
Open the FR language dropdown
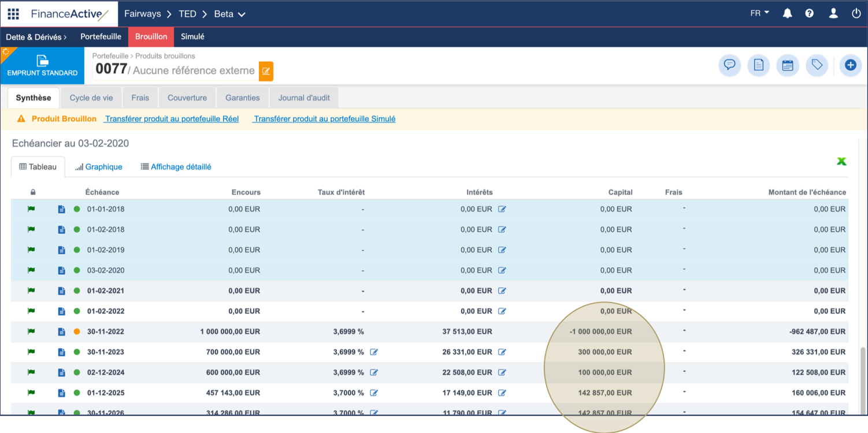click(x=759, y=12)
